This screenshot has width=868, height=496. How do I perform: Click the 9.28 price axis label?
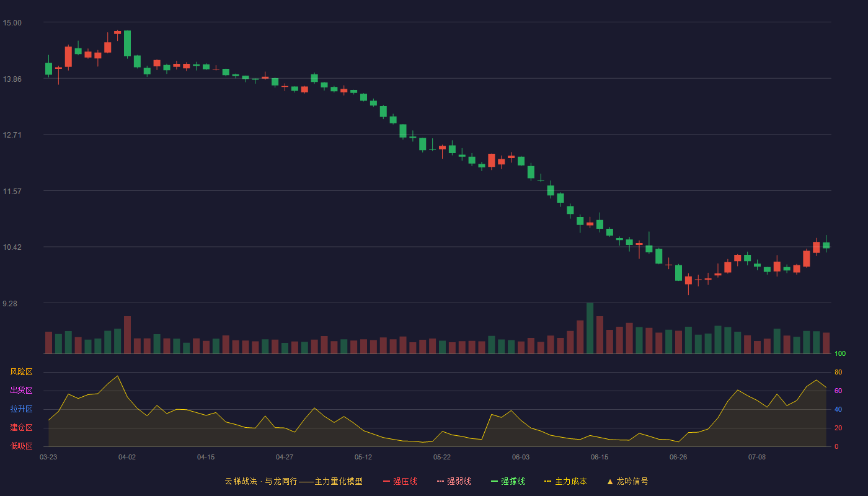coord(12,304)
